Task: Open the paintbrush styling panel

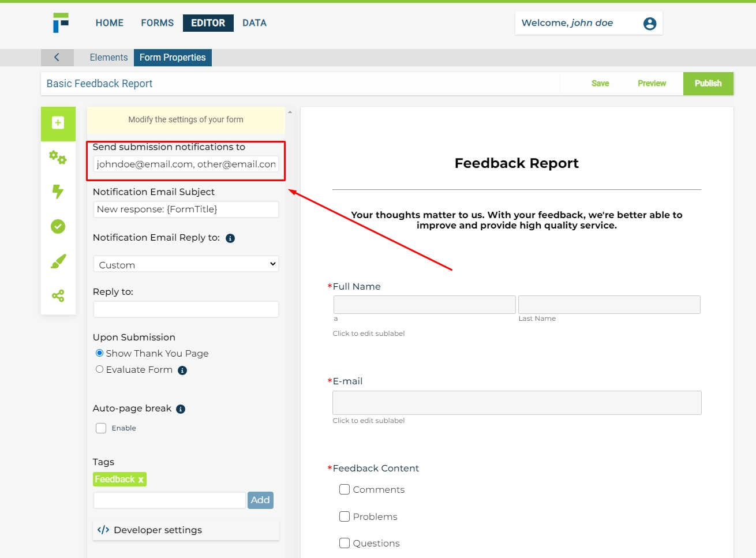Action: (x=58, y=261)
